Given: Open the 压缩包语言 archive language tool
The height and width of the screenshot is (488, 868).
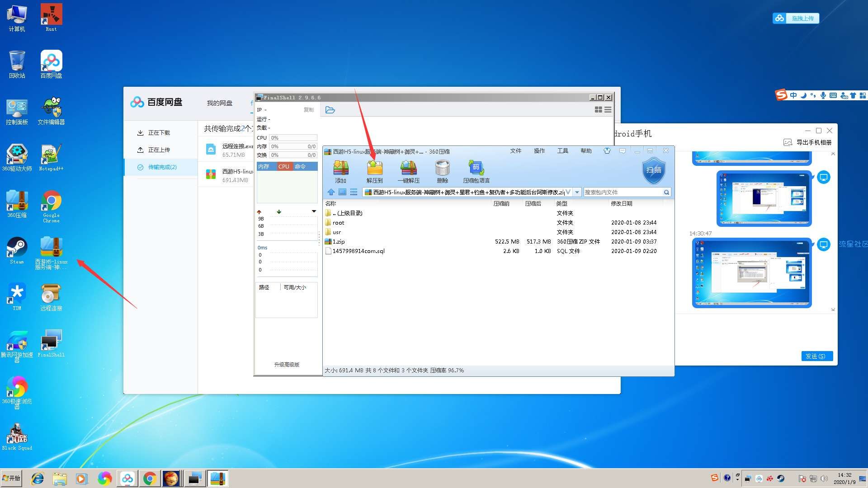Looking at the screenshot, I should point(476,169).
